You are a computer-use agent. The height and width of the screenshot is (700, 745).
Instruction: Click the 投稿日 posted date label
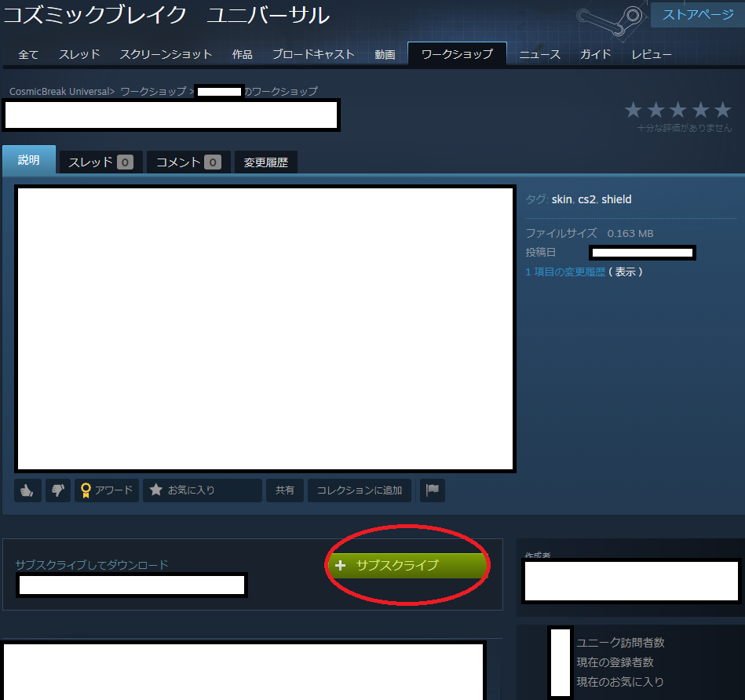tap(541, 252)
